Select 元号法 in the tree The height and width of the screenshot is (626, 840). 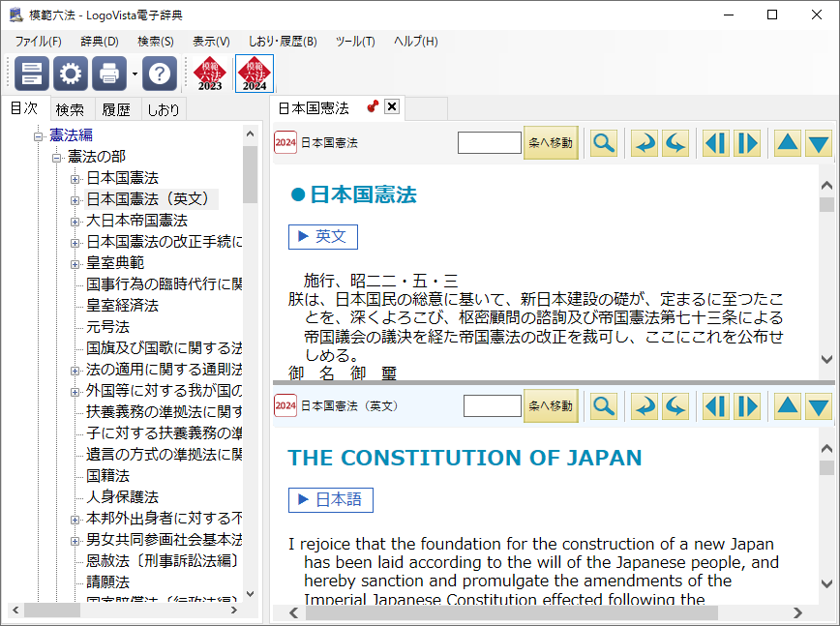pos(108,327)
